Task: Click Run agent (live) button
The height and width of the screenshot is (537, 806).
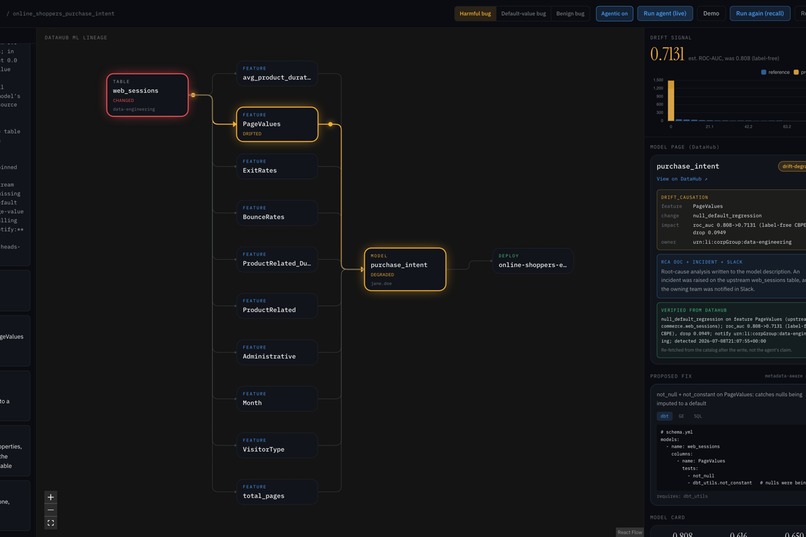Action: click(x=665, y=13)
